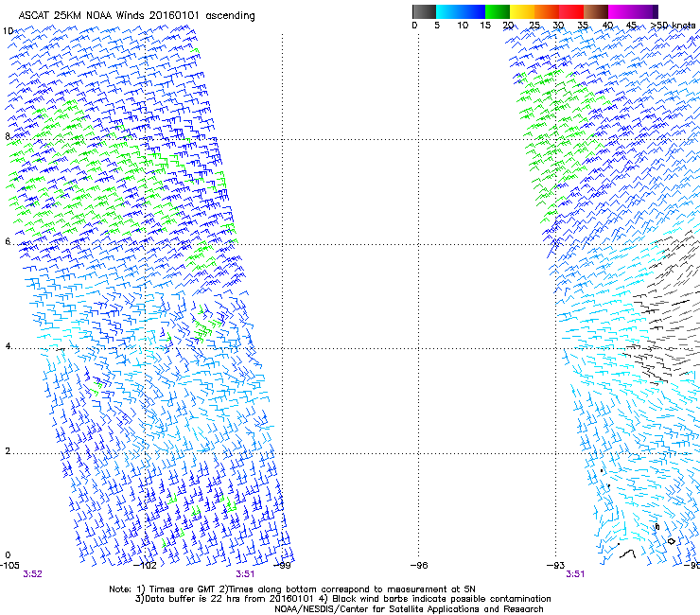Click the "45" label on the knots scale

pyautogui.click(x=631, y=26)
